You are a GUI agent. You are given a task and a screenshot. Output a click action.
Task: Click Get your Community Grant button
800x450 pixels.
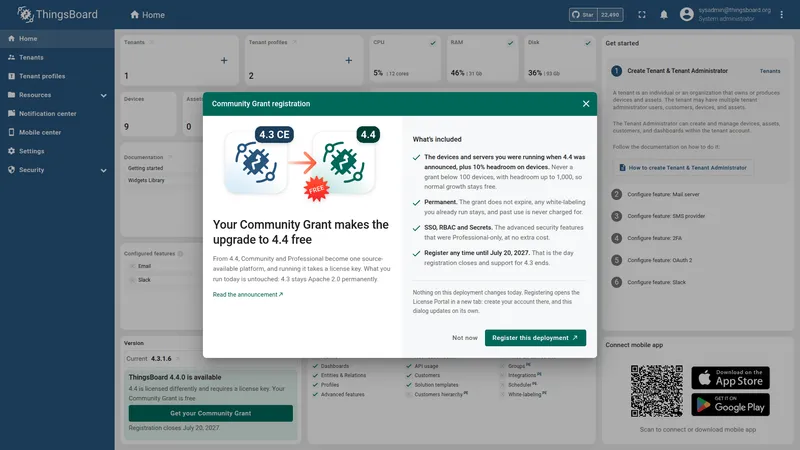[211, 413]
